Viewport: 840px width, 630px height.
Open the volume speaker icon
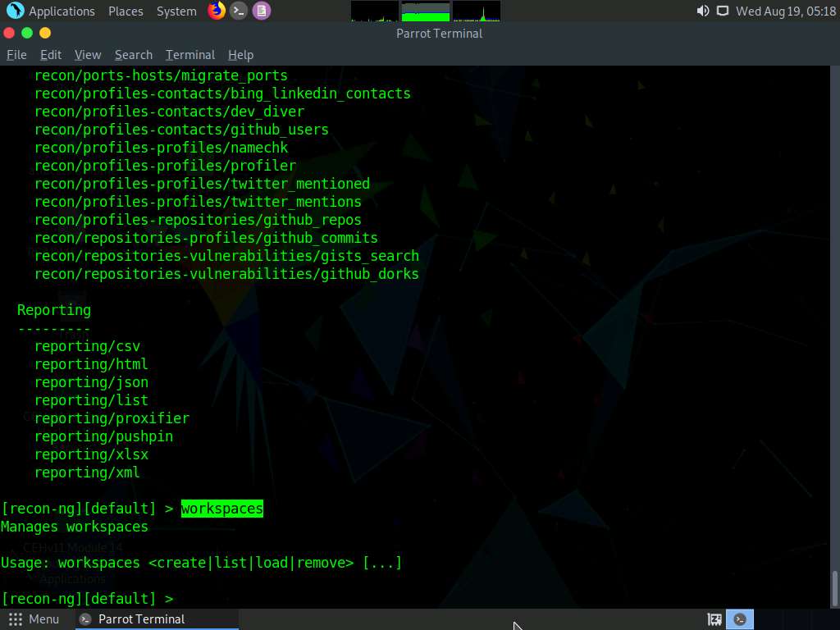tap(703, 11)
